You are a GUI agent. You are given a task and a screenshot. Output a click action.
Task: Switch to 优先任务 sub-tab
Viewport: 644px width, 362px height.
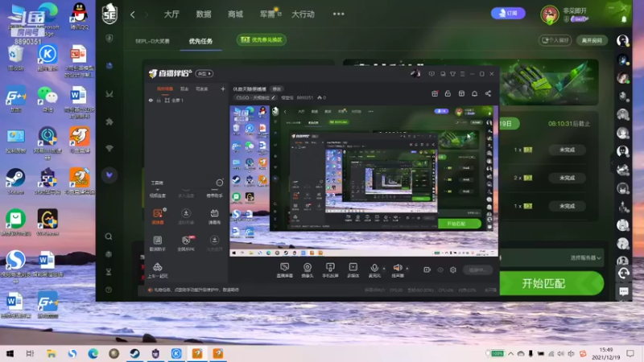tap(200, 41)
